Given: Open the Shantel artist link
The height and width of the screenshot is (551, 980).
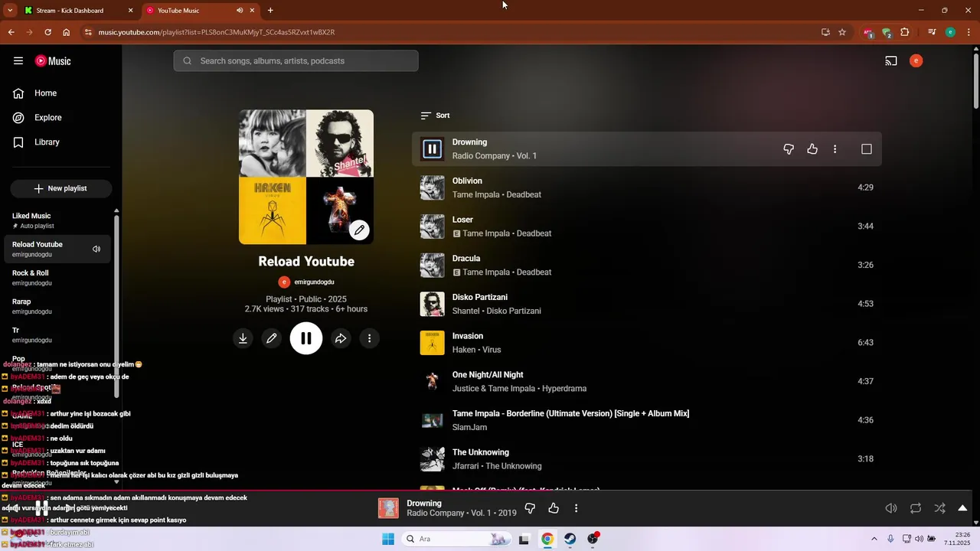Looking at the screenshot, I should coord(465,311).
